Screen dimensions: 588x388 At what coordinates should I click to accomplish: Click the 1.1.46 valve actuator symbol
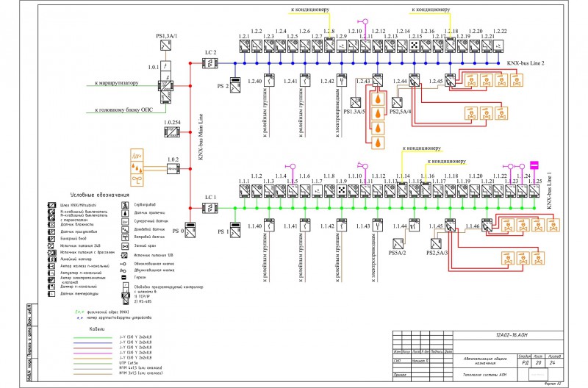[487, 226]
